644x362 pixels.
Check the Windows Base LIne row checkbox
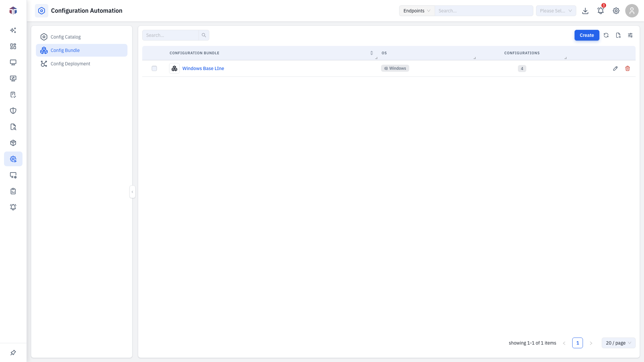point(154,68)
